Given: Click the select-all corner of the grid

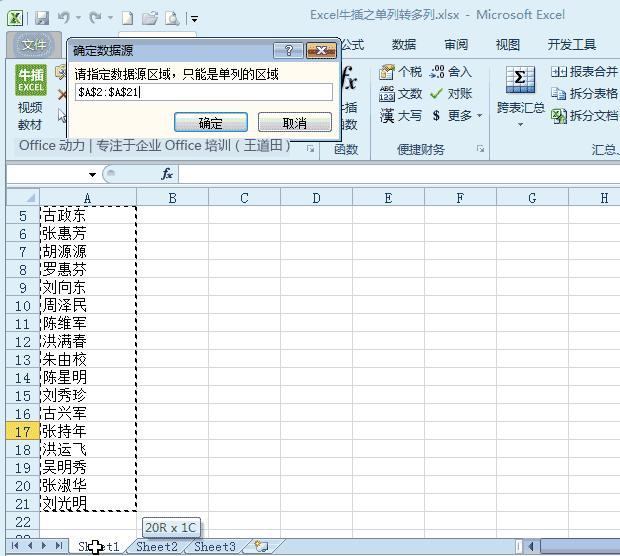Looking at the screenshot, I should pos(23,197).
